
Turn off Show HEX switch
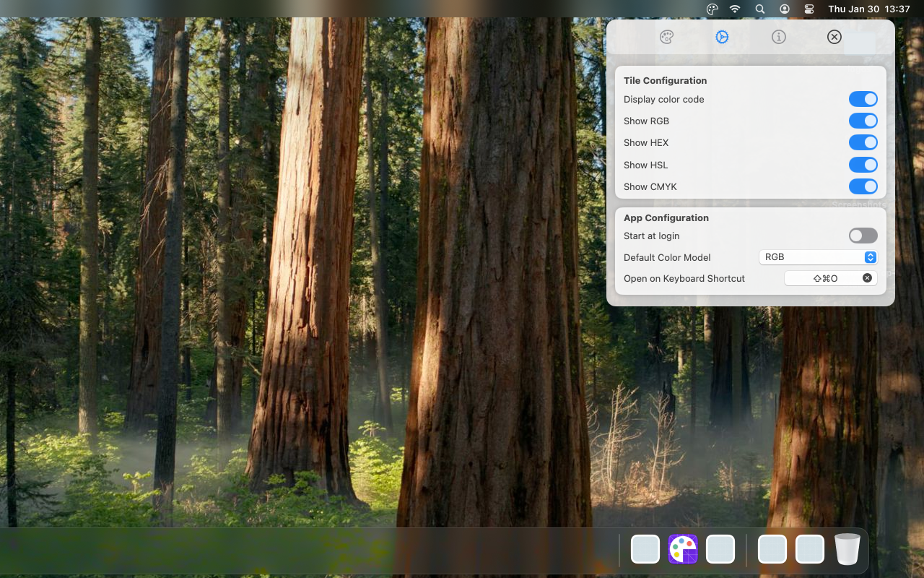pos(863,142)
